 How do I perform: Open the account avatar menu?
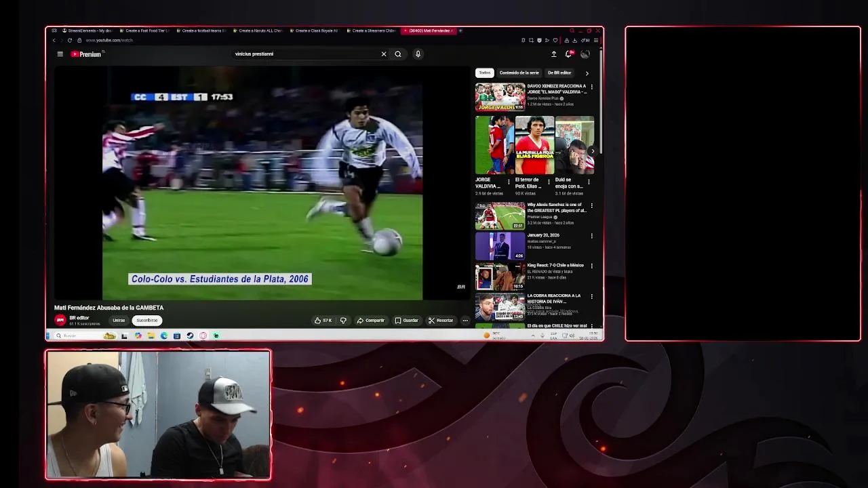pos(585,54)
